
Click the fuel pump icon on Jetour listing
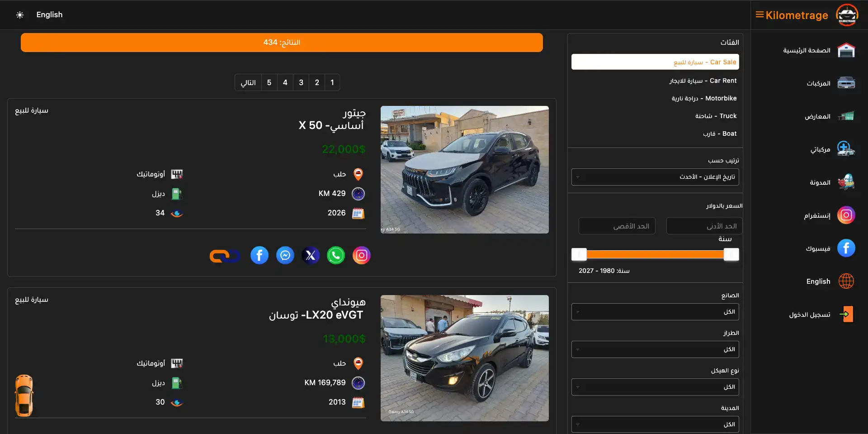(177, 194)
